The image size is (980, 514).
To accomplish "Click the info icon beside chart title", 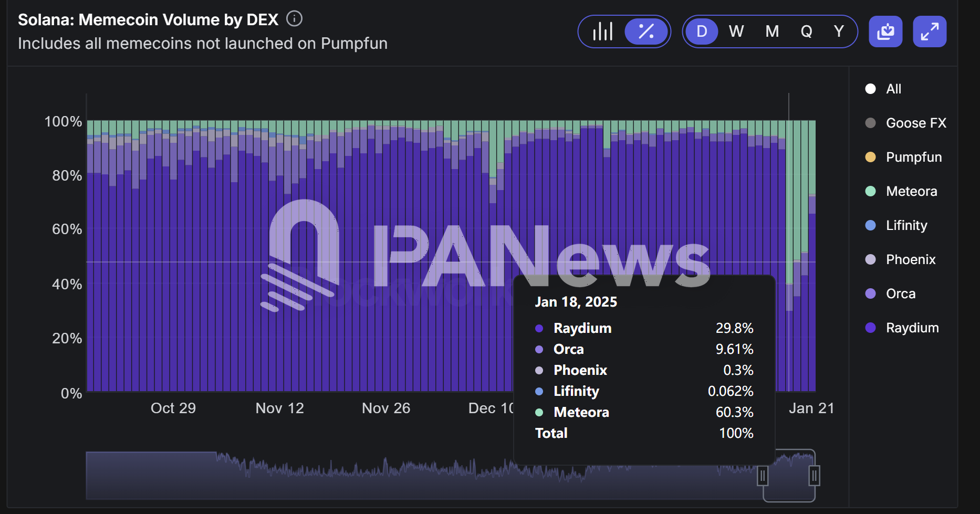I will click(294, 19).
